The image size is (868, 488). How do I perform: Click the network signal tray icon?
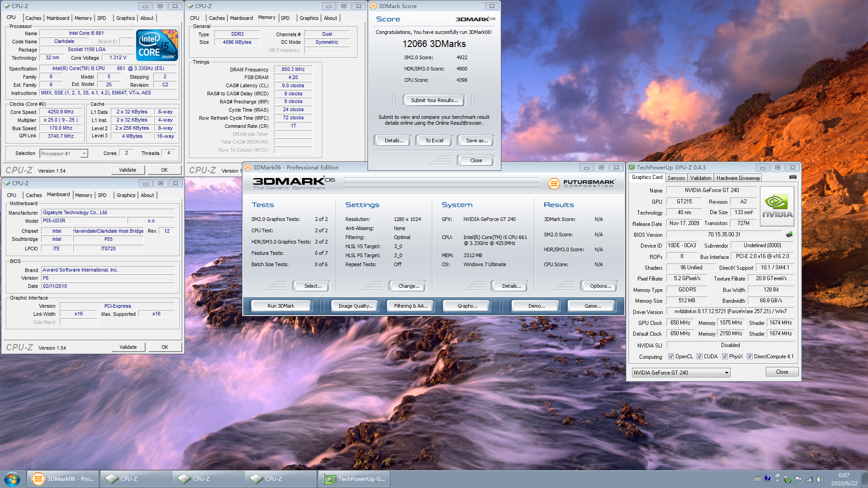coord(809,479)
